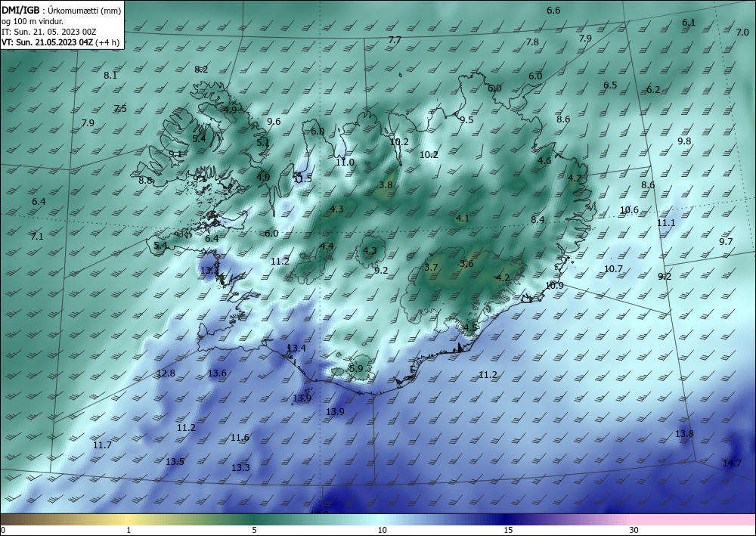Click the map value 10.9

pyautogui.click(x=554, y=285)
